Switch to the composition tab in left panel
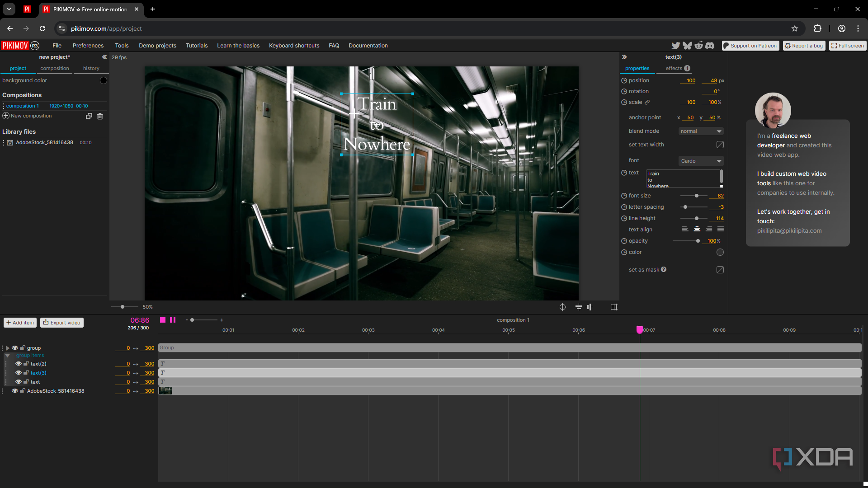The width and height of the screenshot is (868, 488). (x=55, y=68)
